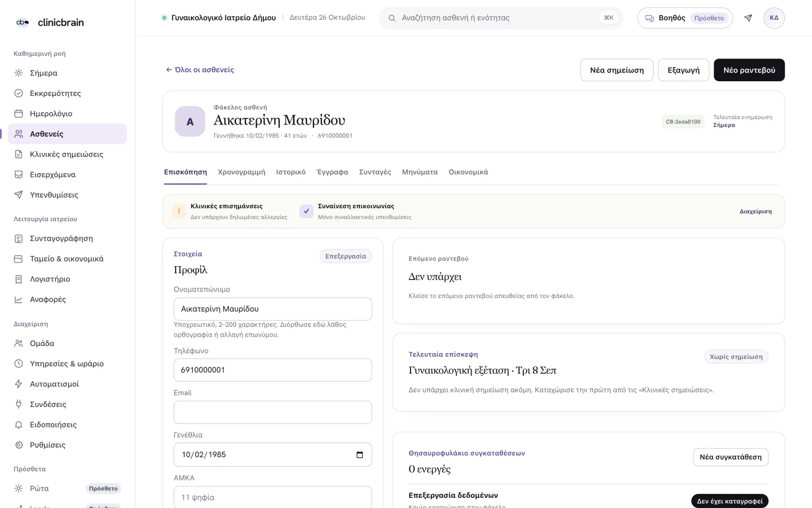This screenshot has height=508, width=812.
Task: Open Ειδοποιήσεις via its bell icon
Action: (19, 425)
